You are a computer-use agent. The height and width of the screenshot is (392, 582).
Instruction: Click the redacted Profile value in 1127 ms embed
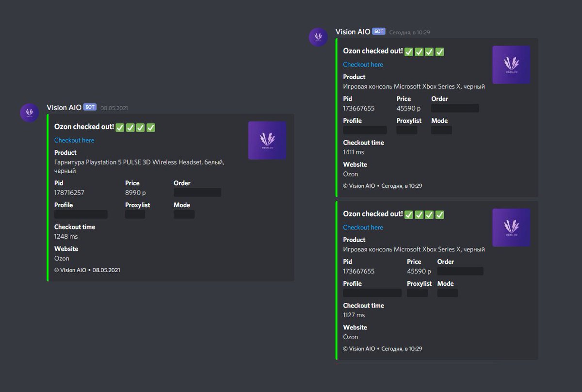pos(372,293)
